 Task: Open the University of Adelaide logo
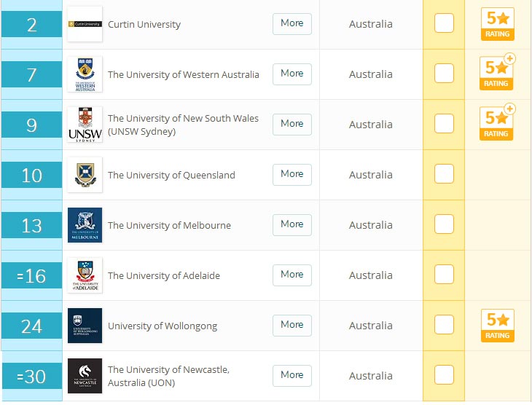[x=85, y=275]
